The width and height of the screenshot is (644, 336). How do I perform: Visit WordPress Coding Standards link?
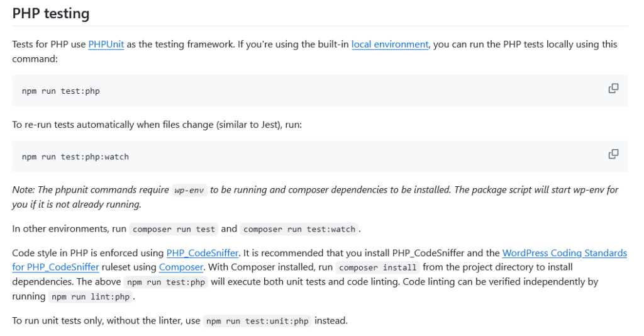click(x=564, y=253)
